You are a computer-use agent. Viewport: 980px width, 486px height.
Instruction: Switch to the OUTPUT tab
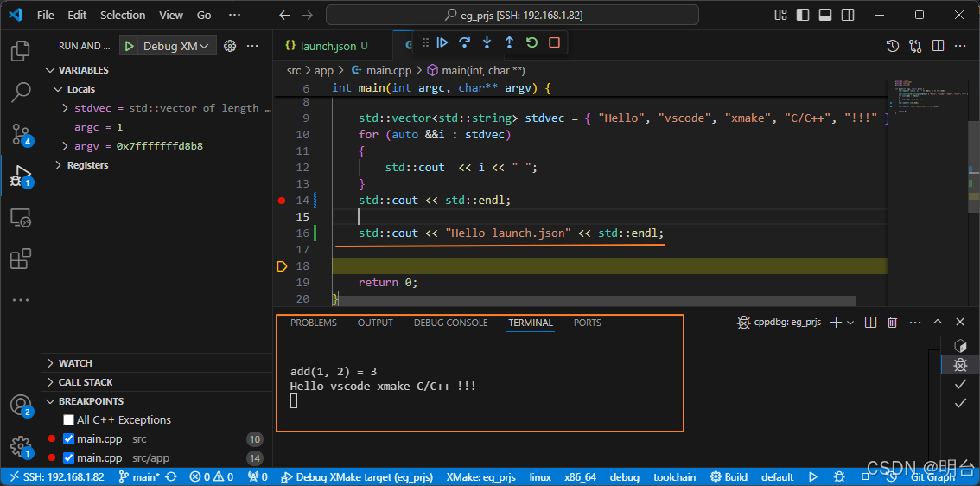pyautogui.click(x=375, y=323)
